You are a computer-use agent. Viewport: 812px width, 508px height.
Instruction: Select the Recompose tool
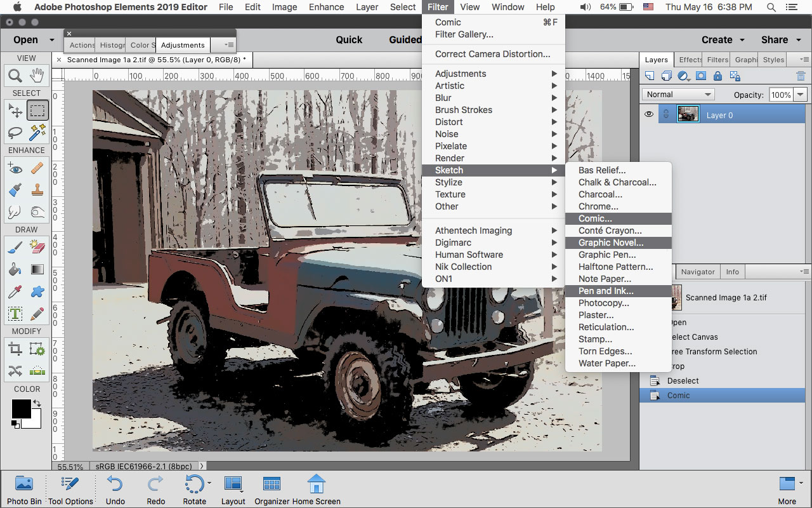coord(37,349)
